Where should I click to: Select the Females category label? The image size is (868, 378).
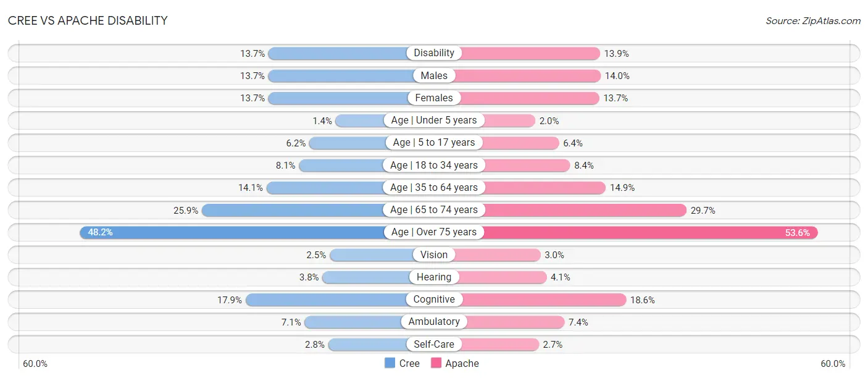[434, 98]
